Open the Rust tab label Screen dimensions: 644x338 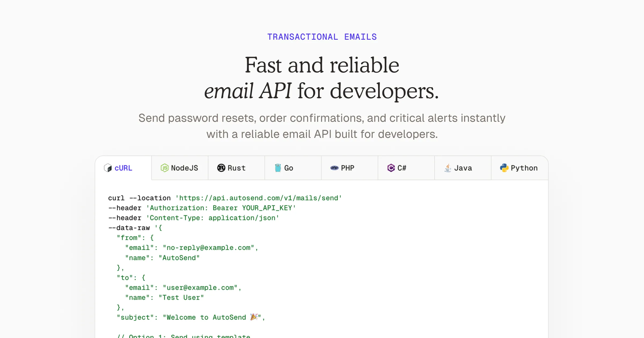click(236, 168)
